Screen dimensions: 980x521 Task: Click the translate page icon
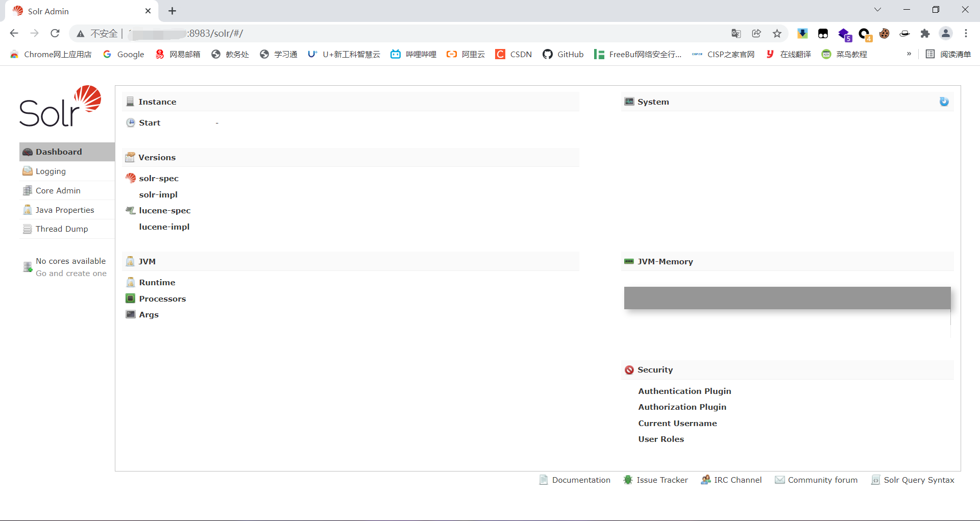click(x=736, y=34)
